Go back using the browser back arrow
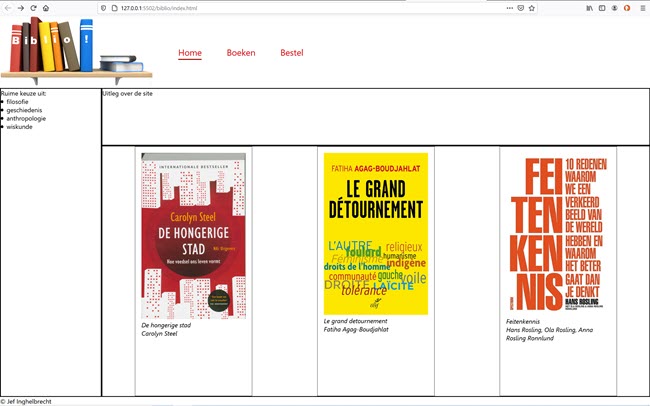This screenshot has height=406, width=650. click(x=8, y=8)
